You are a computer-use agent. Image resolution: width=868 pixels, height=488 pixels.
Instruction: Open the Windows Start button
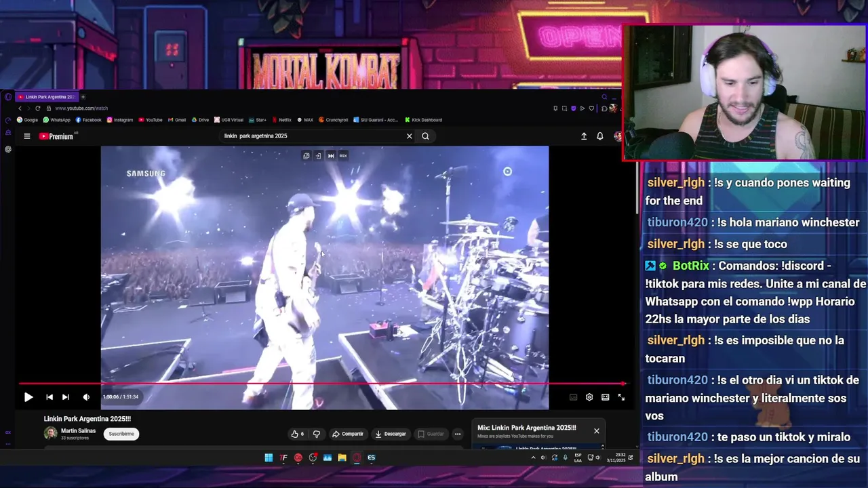(269, 457)
